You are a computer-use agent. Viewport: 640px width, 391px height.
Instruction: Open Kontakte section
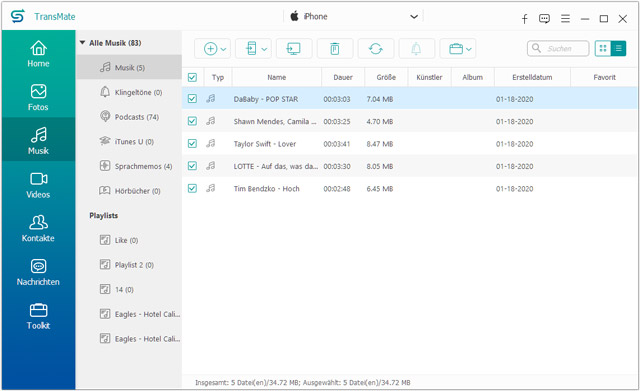coord(38,229)
